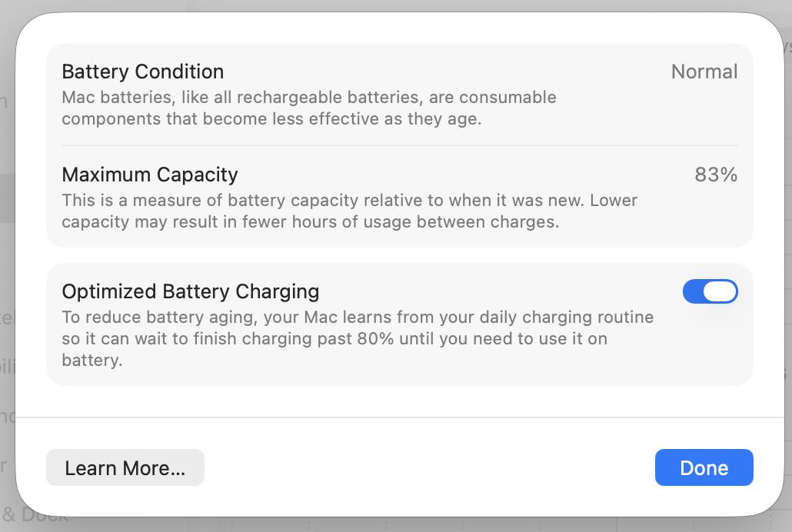Disable the Optimized Battery Charging switch
The image size is (792, 532).
pyautogui.click(x=710, y=291)
